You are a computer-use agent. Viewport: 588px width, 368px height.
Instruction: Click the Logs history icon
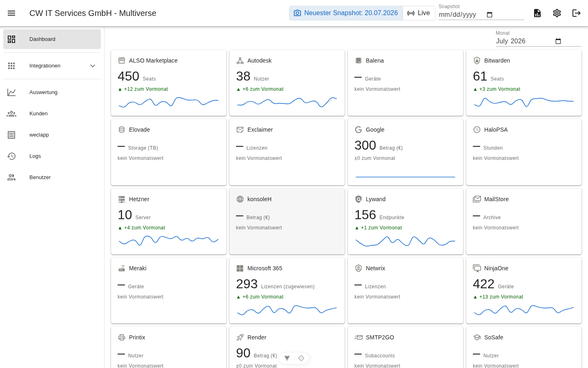pos(11,156)
